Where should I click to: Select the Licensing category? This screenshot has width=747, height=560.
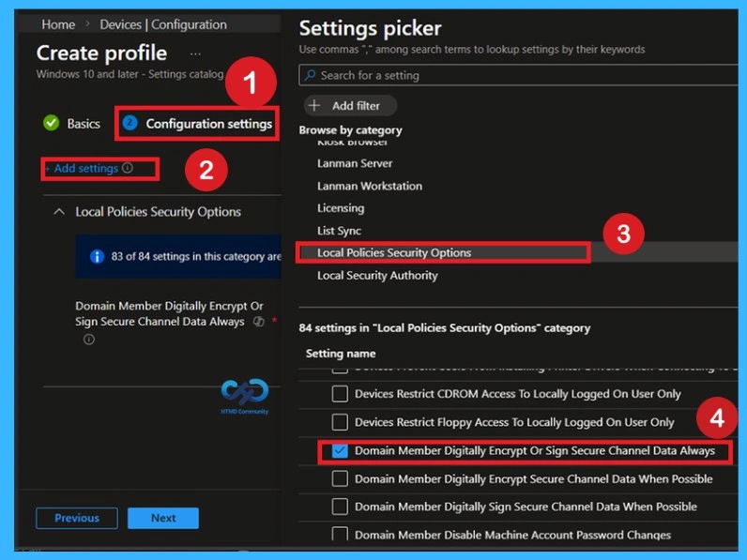341,208
